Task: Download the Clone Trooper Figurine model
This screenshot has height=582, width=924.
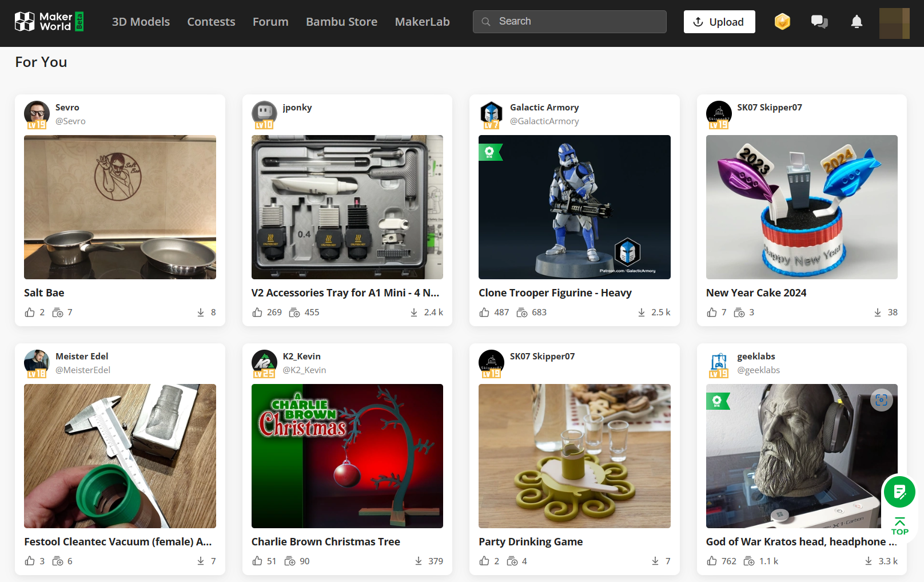Action: (642, 312)
